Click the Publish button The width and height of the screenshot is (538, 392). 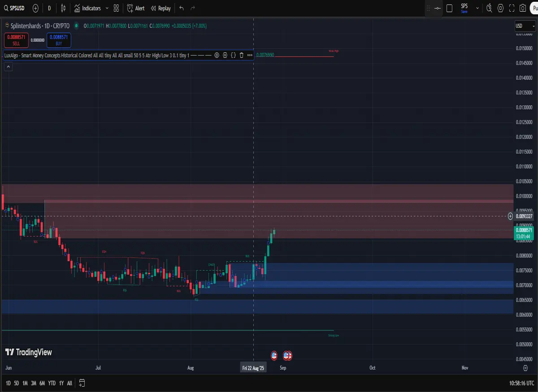[x=534, y=8]
